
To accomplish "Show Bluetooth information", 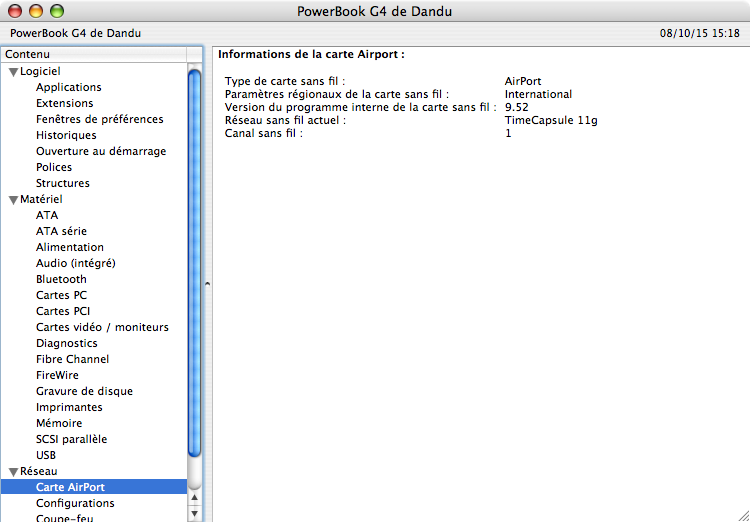I will [61, 279].
